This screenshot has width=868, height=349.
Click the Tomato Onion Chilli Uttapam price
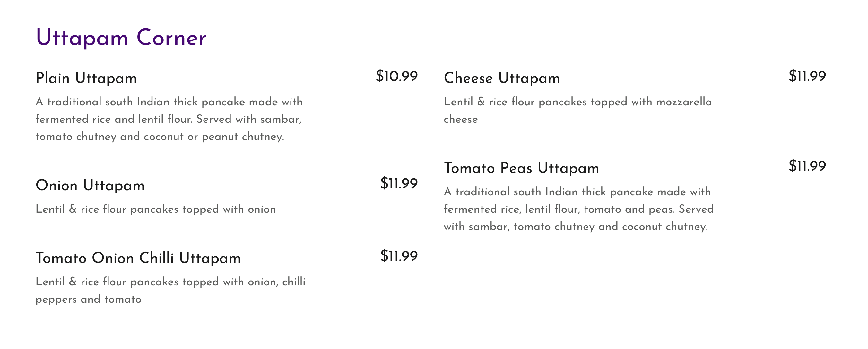coord(399,256)
